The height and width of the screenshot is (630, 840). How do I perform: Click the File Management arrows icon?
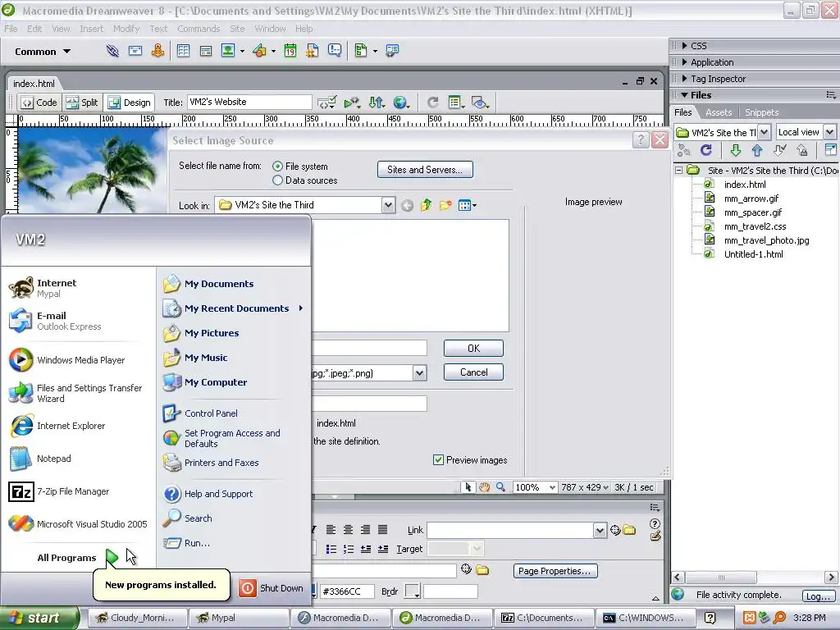[377, 103]
